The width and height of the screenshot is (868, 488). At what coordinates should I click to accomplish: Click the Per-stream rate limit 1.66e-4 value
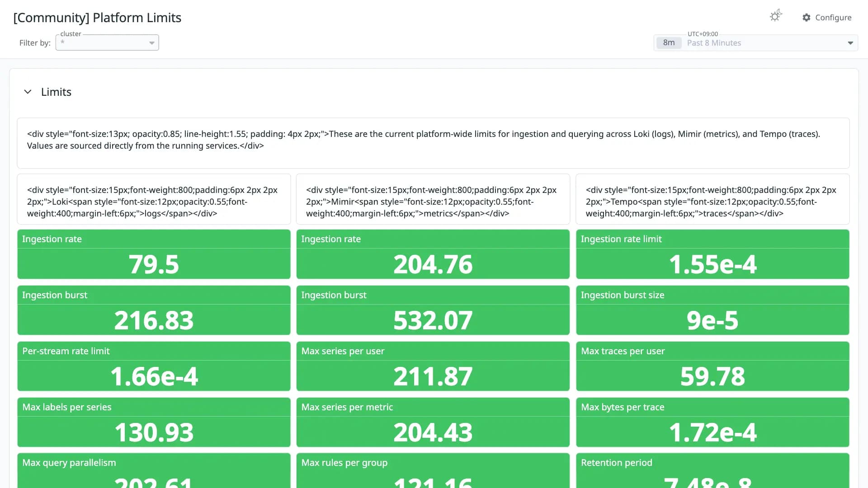[x=154, y=376]
